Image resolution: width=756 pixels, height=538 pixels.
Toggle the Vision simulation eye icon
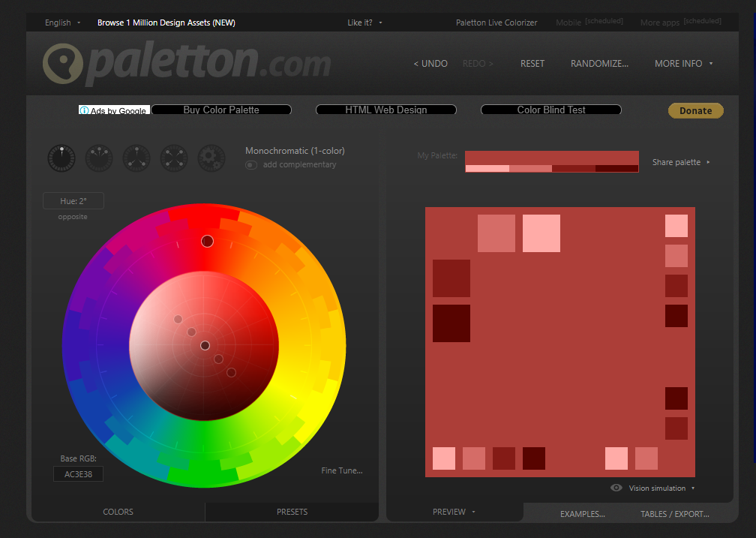pyautogui.click(x=616, y=488)
